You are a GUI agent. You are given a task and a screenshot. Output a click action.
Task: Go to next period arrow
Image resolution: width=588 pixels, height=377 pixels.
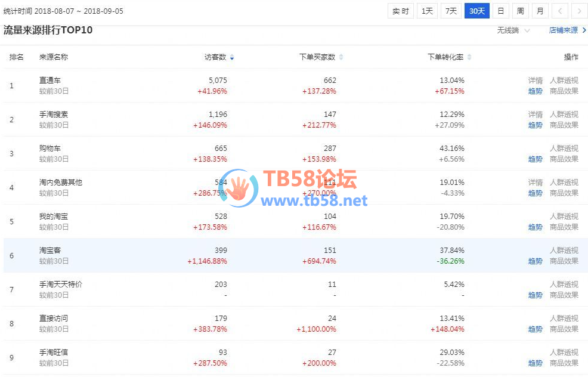[x=579, y=11]
